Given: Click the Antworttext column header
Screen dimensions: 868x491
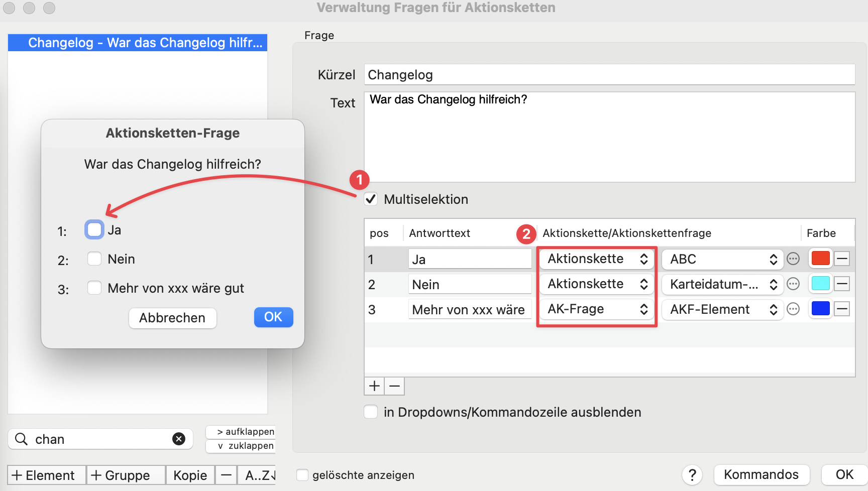Looking at the screenshot, I should 440,233.
